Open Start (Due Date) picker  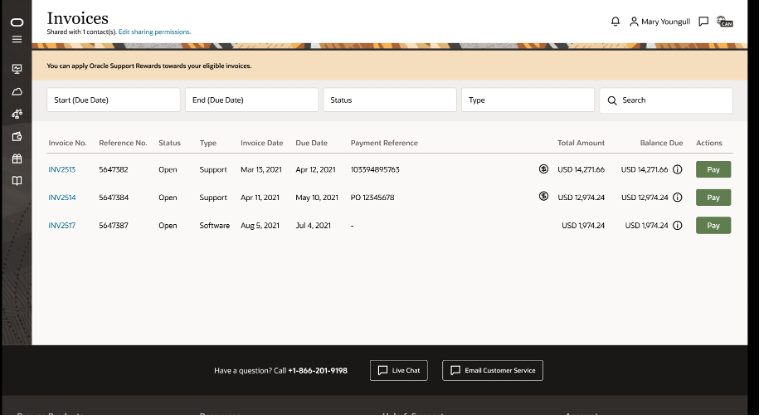(x=113, y=100)
